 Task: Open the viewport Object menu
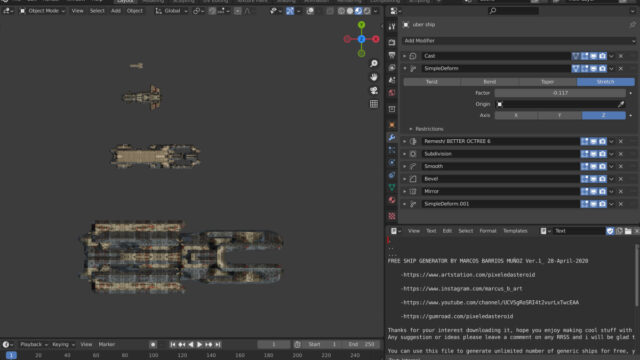135,11
